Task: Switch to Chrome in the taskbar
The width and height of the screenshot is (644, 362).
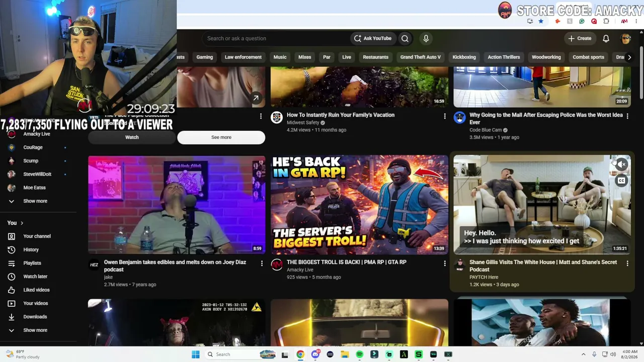Action: point(300,354)
